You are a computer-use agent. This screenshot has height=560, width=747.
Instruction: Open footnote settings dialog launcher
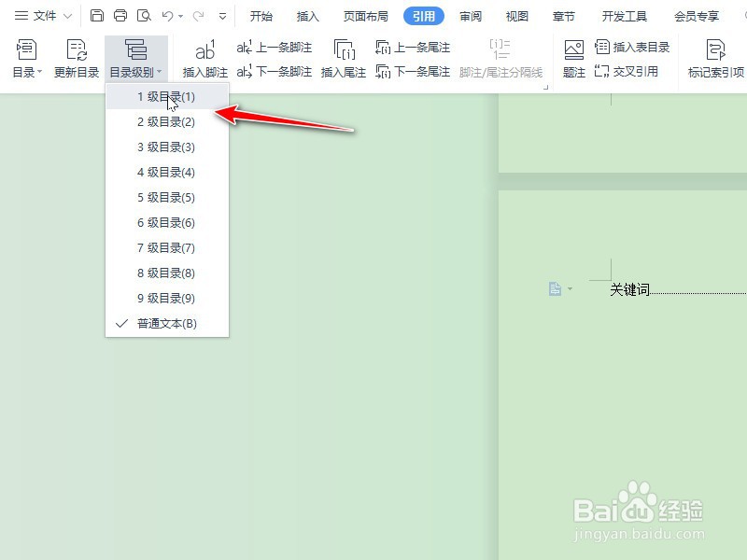click(x=546, y=87)
